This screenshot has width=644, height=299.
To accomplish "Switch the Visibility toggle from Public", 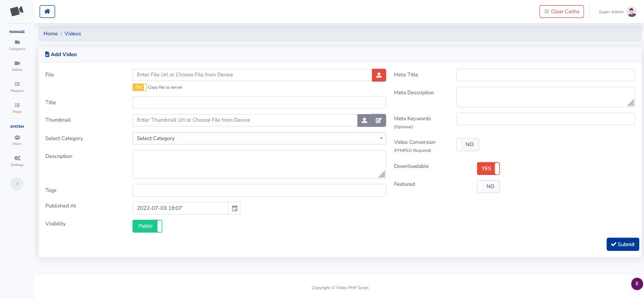I will tap(147, 226).
